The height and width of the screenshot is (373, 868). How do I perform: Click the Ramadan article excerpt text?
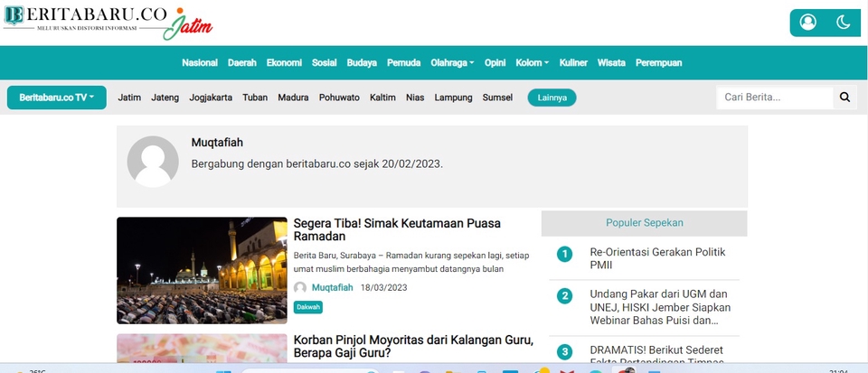tap(413, 263)
